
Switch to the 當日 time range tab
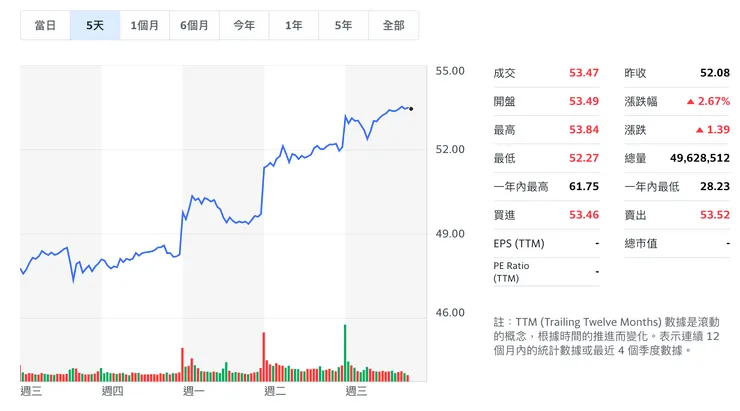coord(45,25)
